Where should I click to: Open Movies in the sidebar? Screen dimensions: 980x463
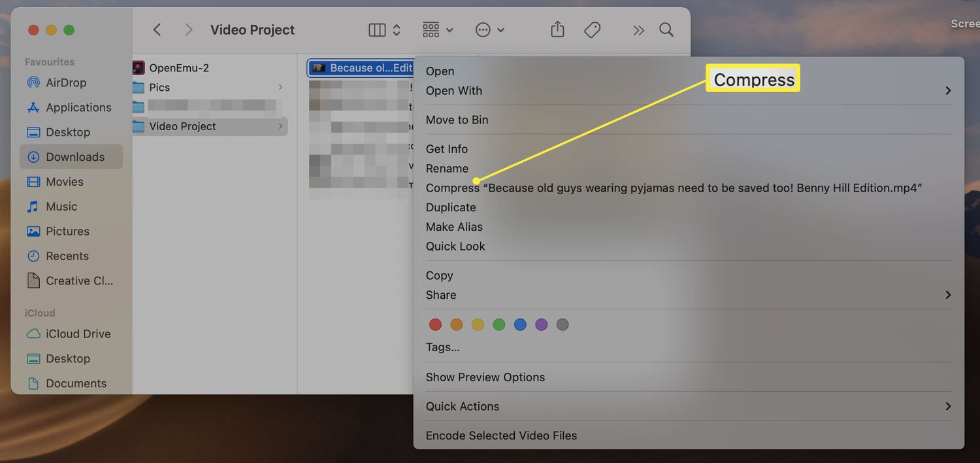65,182
